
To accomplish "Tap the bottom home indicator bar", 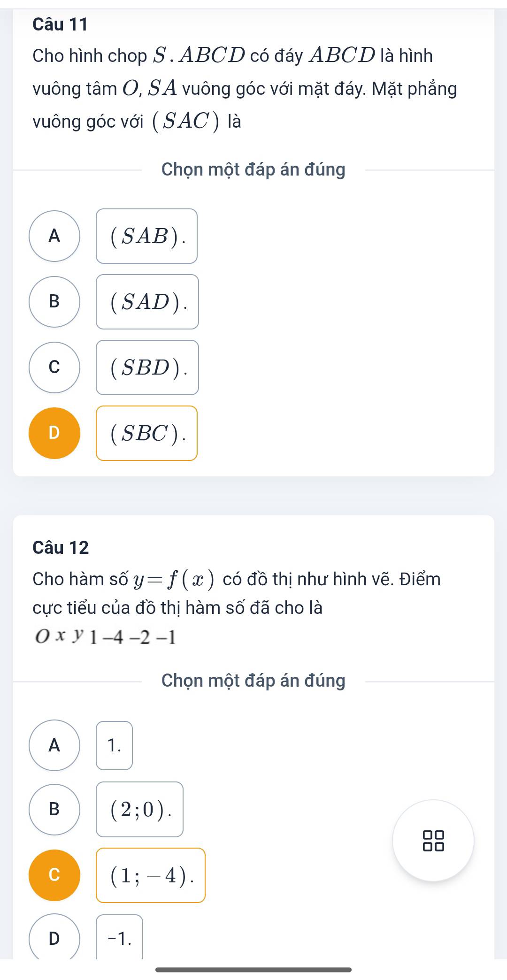I will (x=253, y=970).
